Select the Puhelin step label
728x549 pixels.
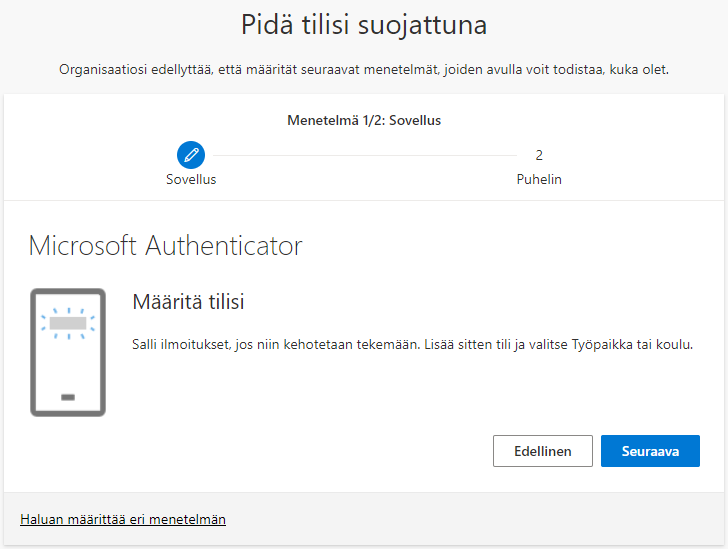click(539, 180)
